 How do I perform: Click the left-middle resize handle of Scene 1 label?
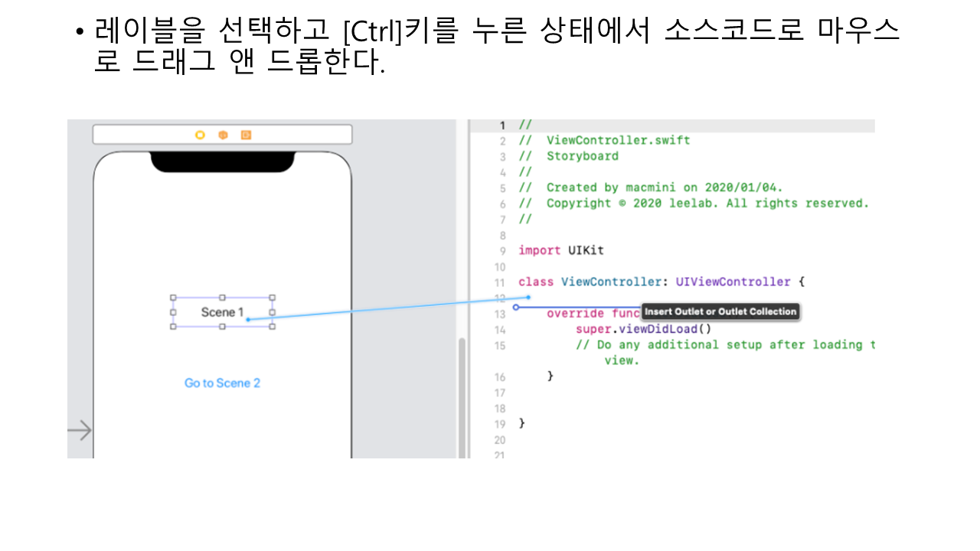coord(173,312)
